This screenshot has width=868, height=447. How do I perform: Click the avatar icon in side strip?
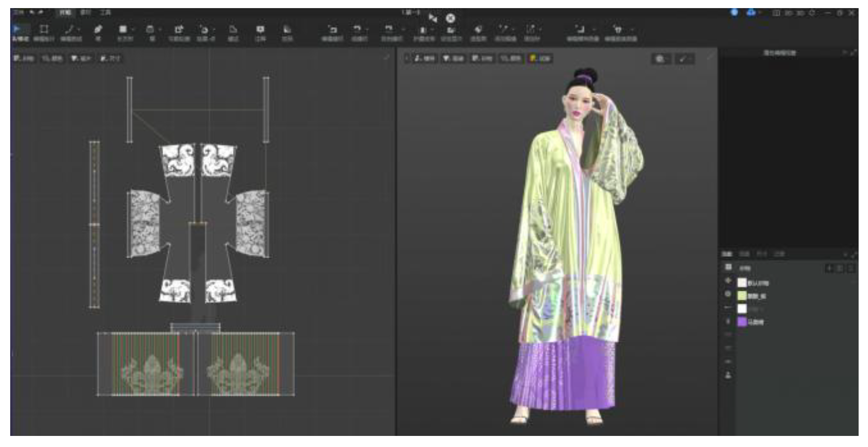pos(728,375)
